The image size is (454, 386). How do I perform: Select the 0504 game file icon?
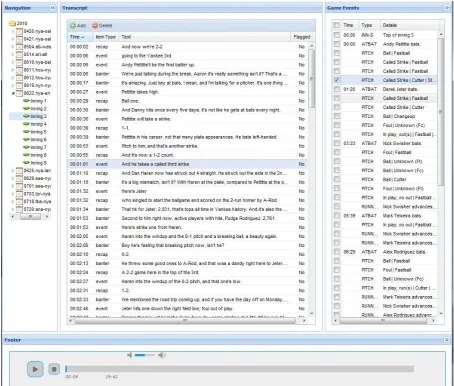(x=19, y=47)
